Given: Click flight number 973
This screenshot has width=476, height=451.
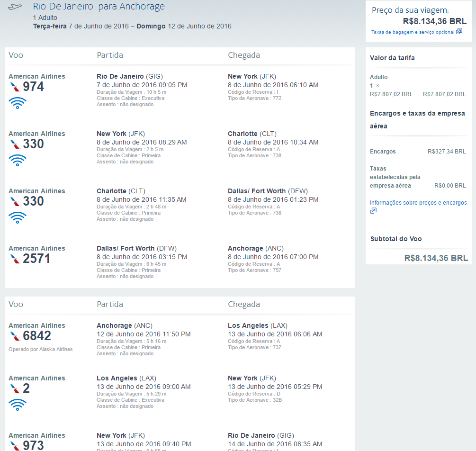Looking at the screenshot, I should [34, 445].
